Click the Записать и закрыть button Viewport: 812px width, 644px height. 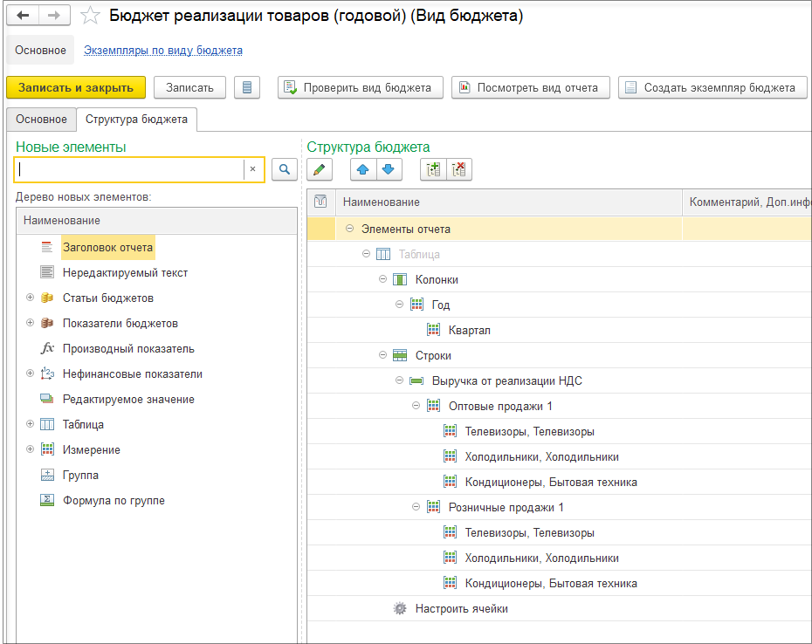(x=76, y=87)
